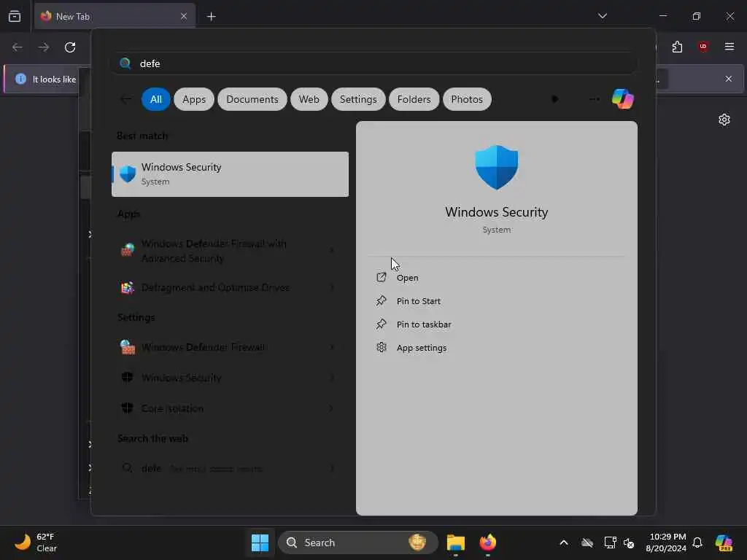The width and height of the screenshot is (747, 560).
Task: Open clock and date 10:29 PM
Action: 665,542
